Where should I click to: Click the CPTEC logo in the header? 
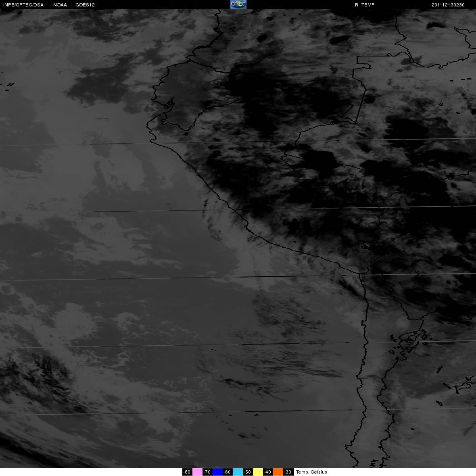coord(238,4)
